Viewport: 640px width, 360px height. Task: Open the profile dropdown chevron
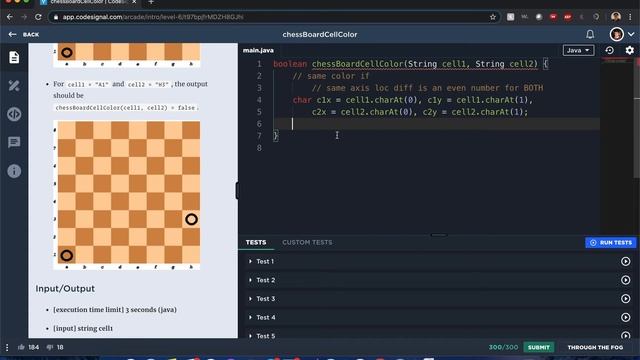tap(631, 35)
